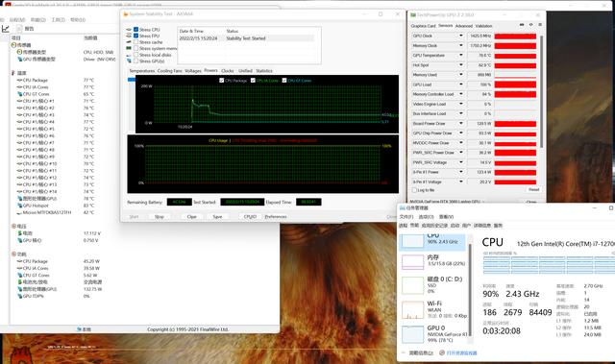The height and width of the screenshot is (364, 615).
Task: Click the CPUID button
Action: click(x=250, y=217)
